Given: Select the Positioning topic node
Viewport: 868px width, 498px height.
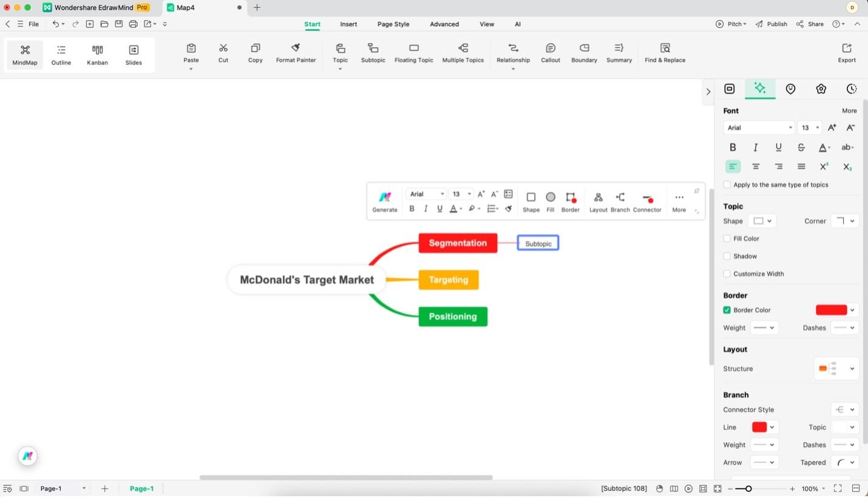Looking at the screenshot, I should tap(453, 317).
